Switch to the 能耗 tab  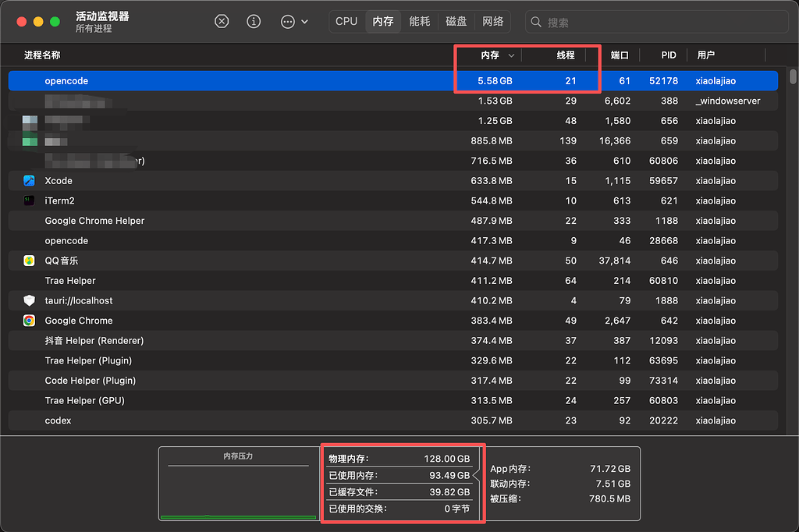pyautogui.click(x=419, y=21)
